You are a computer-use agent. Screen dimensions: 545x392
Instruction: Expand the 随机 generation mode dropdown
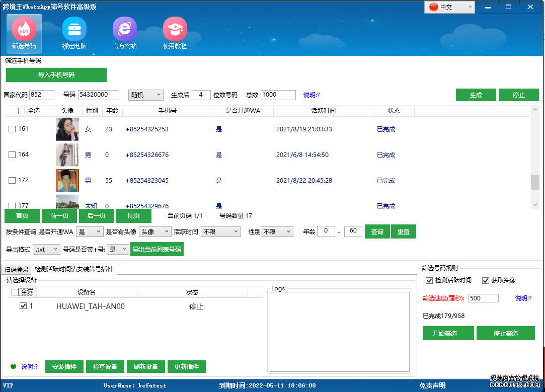pos(145,95)
